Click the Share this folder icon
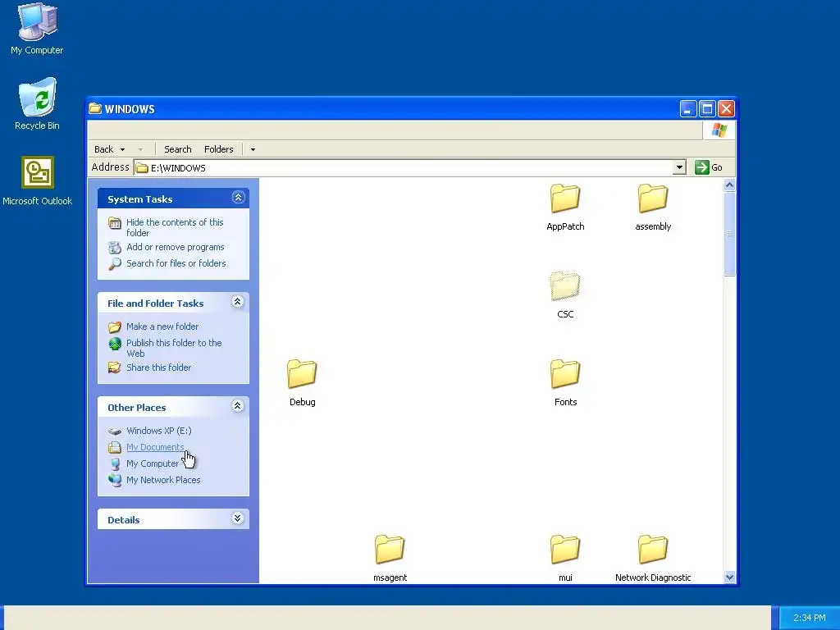This screenshot has height=630, width=840. (115, 367)
